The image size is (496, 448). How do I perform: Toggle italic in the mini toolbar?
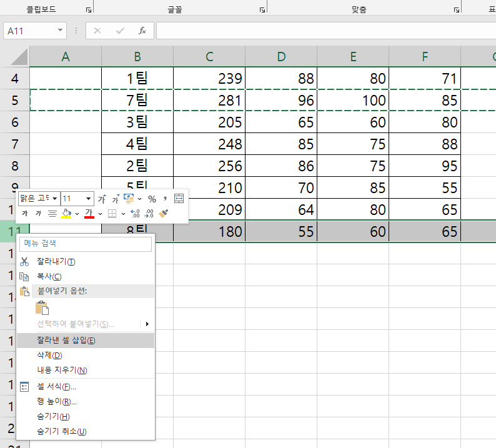(38, 214)
